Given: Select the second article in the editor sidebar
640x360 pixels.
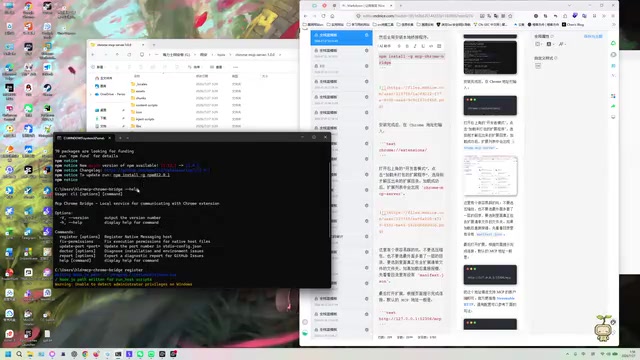Looking at the screenshot, I should point(341,53).
